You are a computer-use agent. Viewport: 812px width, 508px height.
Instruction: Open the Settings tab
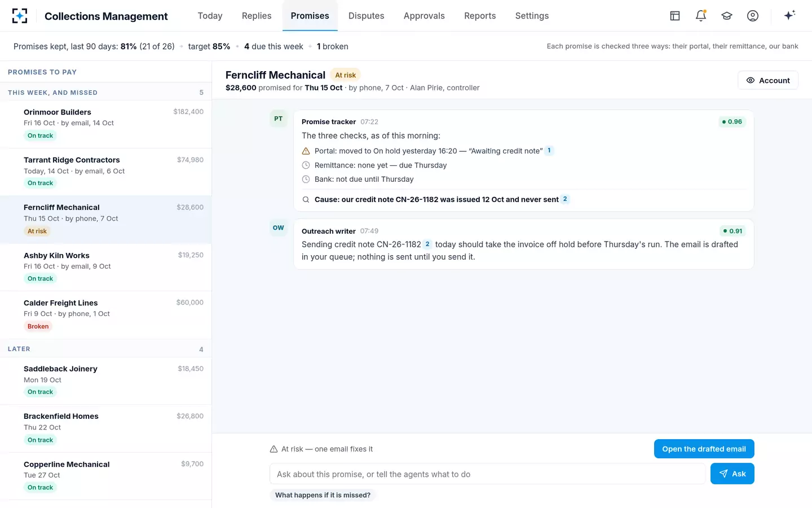click(x=532, y=16)
